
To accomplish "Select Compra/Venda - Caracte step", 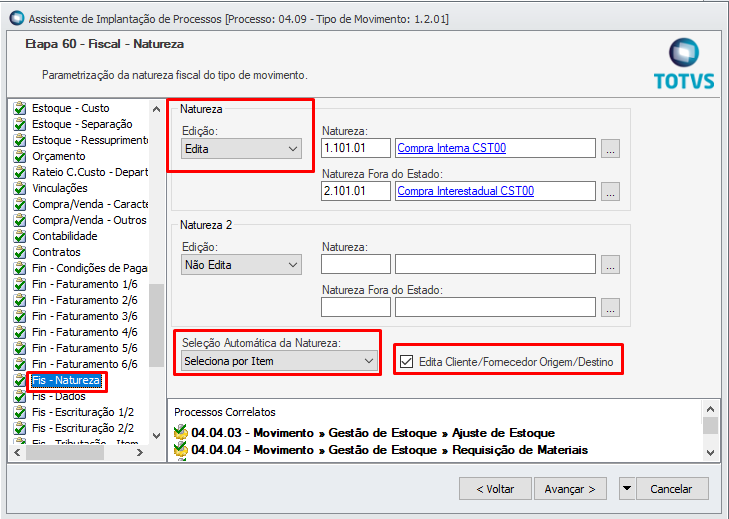I will (x=90, y=204).
